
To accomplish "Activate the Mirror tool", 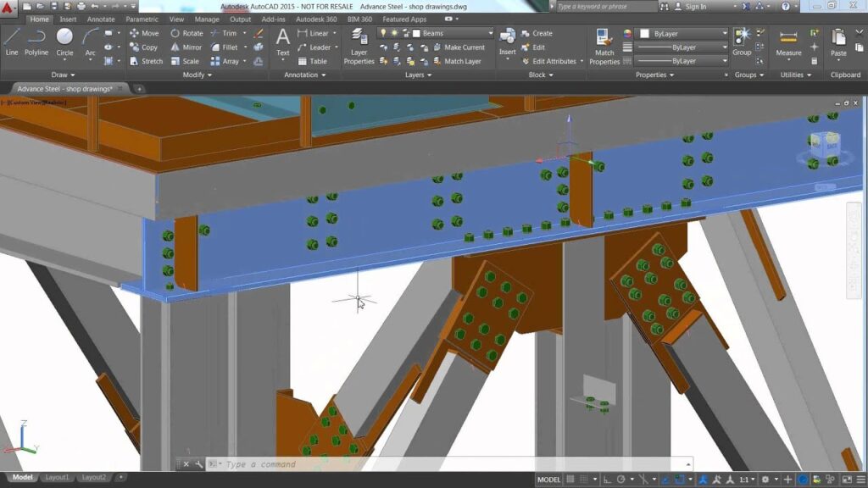I will point(187,47).
